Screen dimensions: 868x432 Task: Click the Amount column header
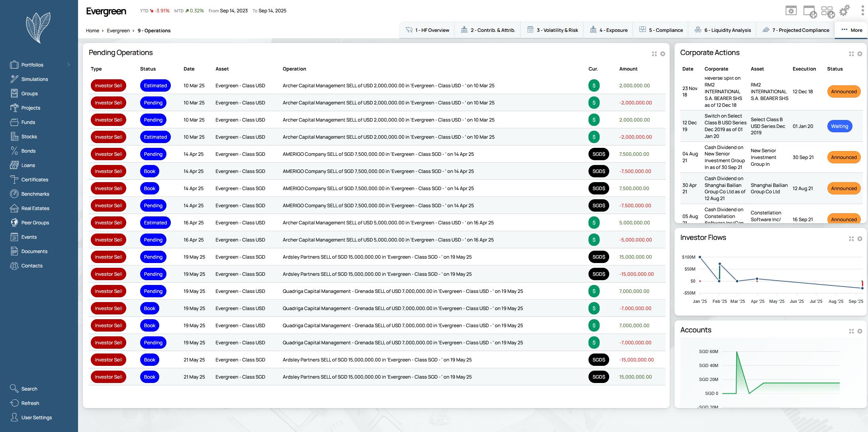pyautogui.click(x=628, y=69)
